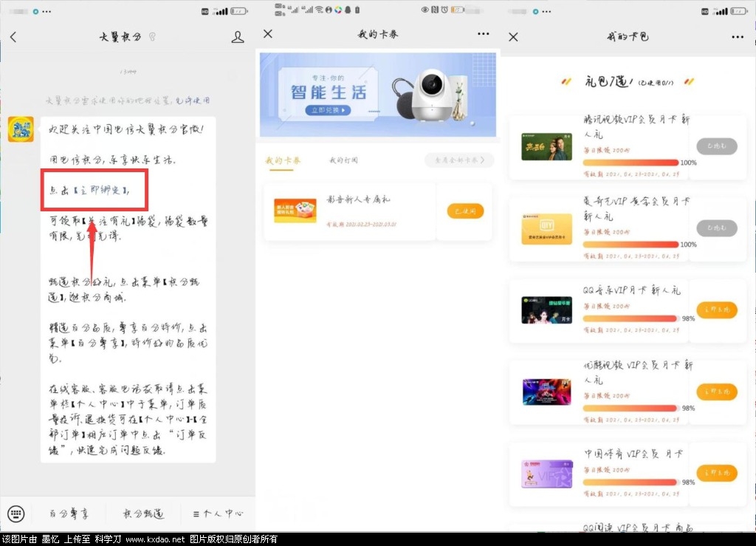Tap the 中国体育 VIP会员 月卡 title

pos(633,454)
